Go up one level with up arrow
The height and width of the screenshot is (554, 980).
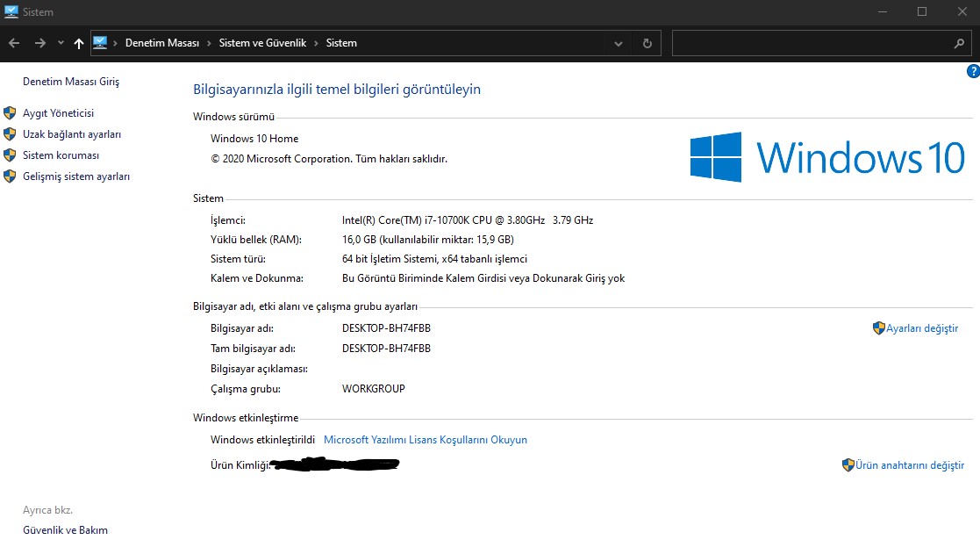click(x=79, y=43)
